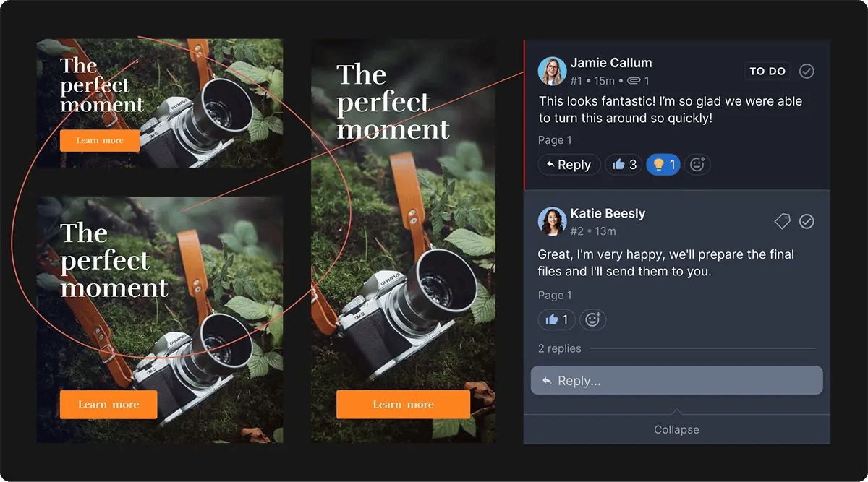Collapse the comment thread
Screen dimensions: 868x482
[676, 429]
